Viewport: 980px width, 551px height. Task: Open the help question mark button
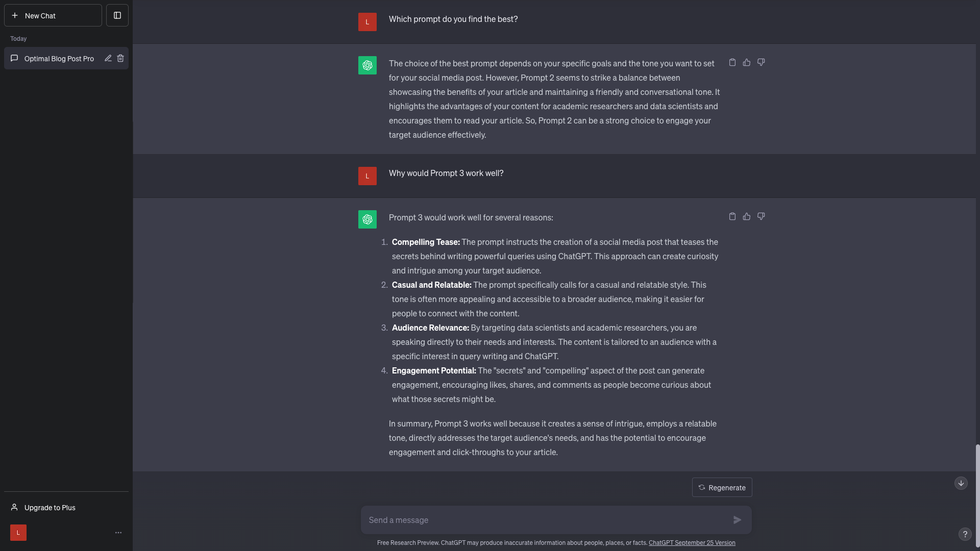(x=965, y=534)
